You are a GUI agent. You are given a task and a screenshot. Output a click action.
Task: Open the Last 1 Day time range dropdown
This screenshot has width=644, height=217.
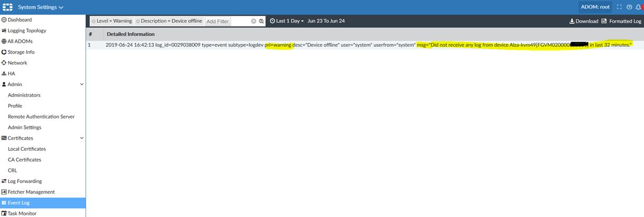point(287,21)
